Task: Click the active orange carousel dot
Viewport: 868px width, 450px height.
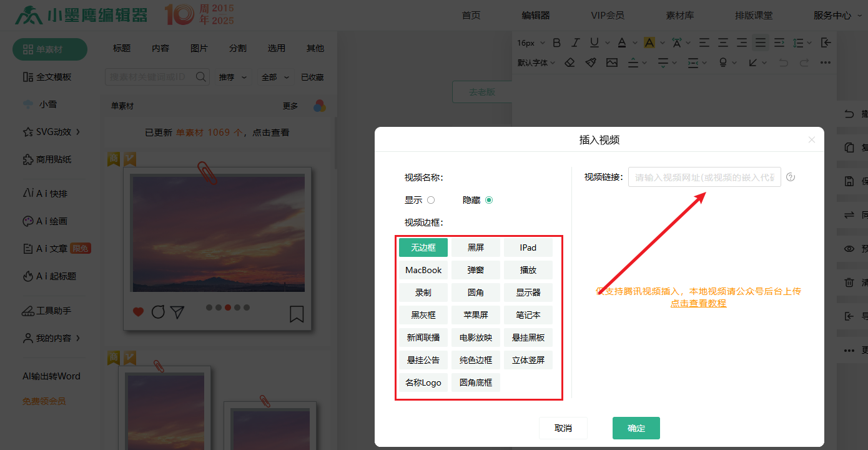Action: coord(228,307)
